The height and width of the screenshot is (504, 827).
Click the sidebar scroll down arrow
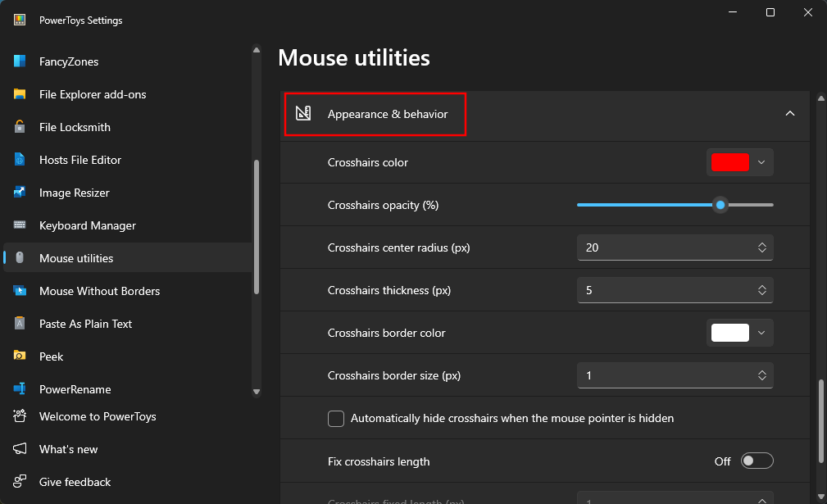click(x=257, y=392)
